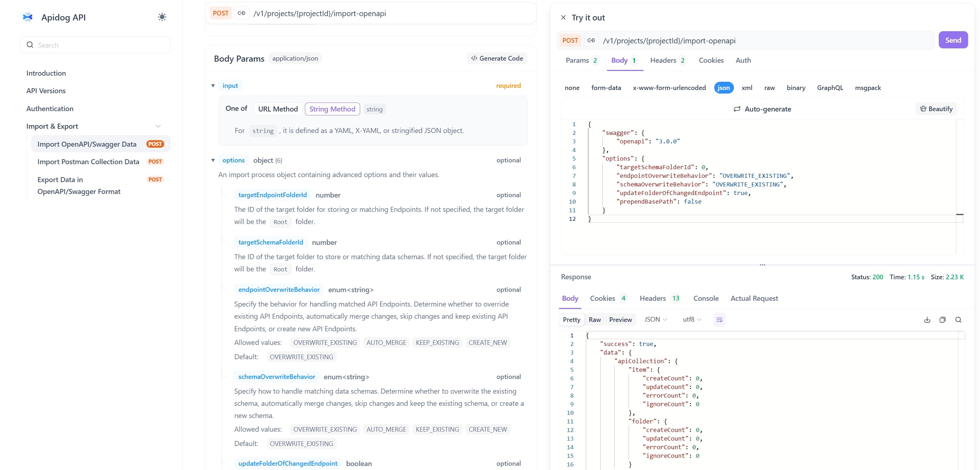The width and height of the screenshot is (980, 470).
Task: Search the response with magnifier icon
Action: (958, 320)
